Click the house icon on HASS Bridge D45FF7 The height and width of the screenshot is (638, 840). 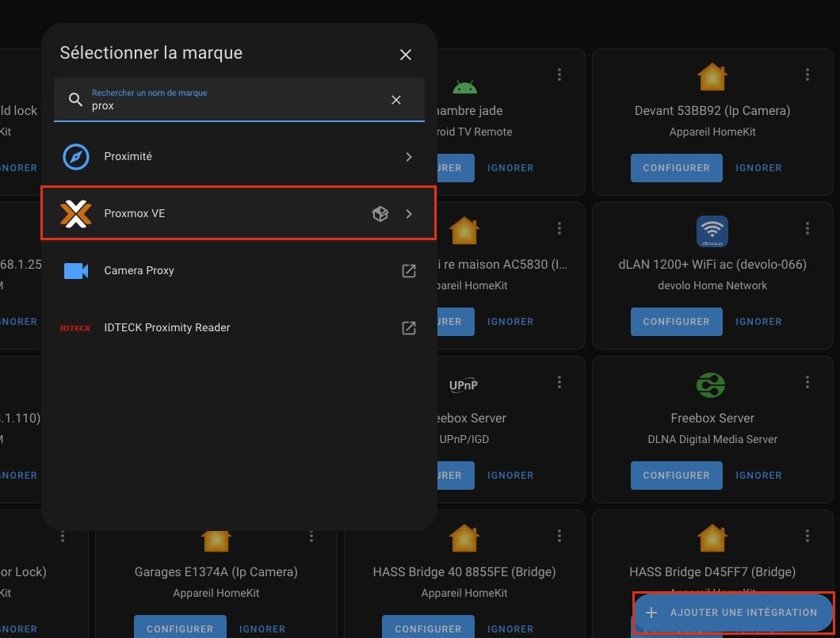[x=712, y=538]
